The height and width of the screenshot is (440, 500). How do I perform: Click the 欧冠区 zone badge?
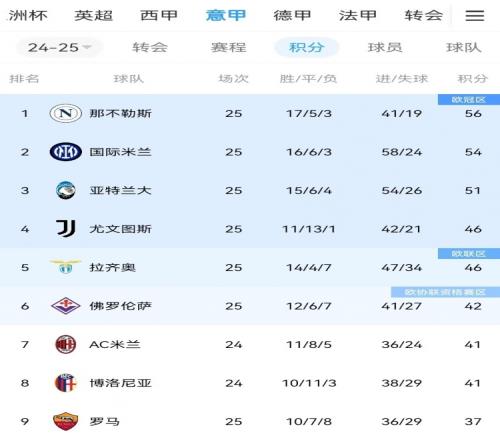pos(469,99)
